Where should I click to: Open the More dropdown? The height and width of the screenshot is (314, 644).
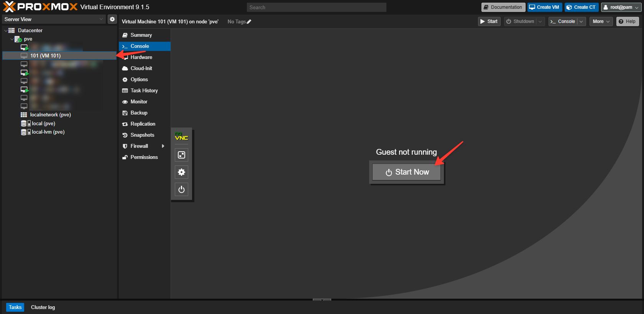pyautogui.click(x=601, y=21)
